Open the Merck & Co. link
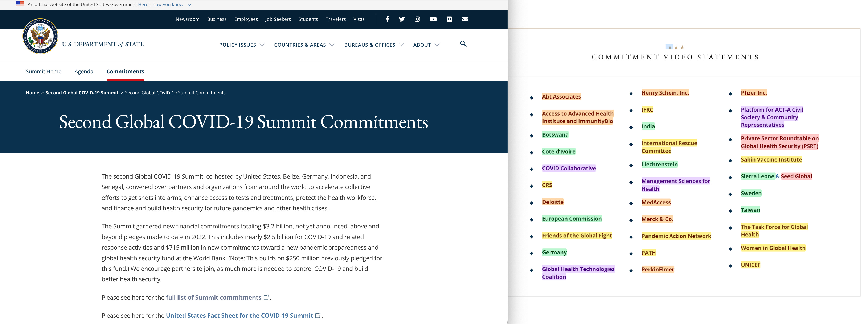The height and width of the screenshot is (324, 868). coord(657,219)
